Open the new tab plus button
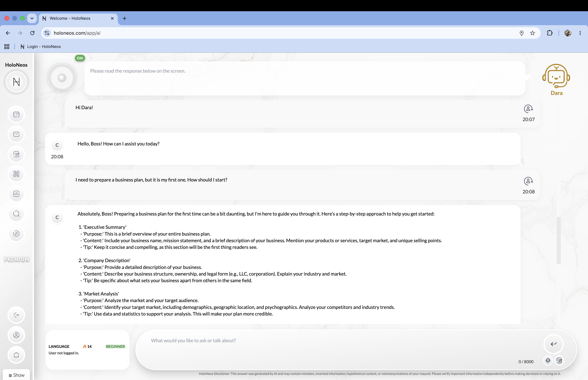The height and width of the screenshot is (380, 588). coord(125,19)
